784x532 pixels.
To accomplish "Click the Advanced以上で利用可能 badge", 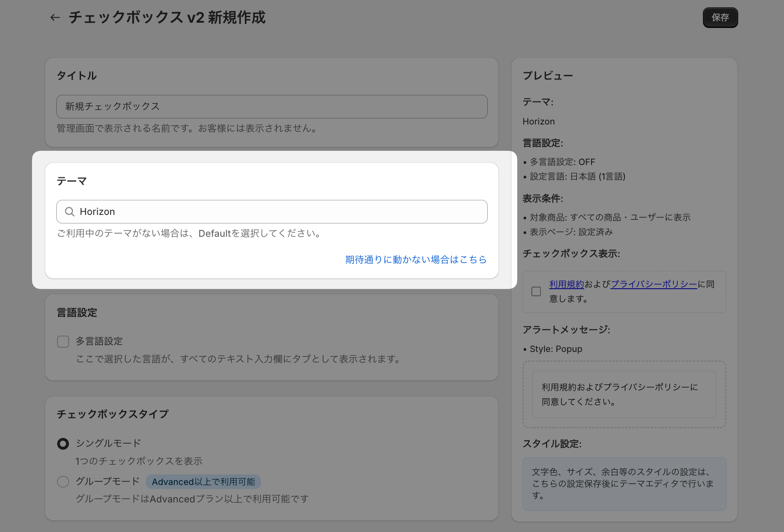I will [x=203, y=482].
